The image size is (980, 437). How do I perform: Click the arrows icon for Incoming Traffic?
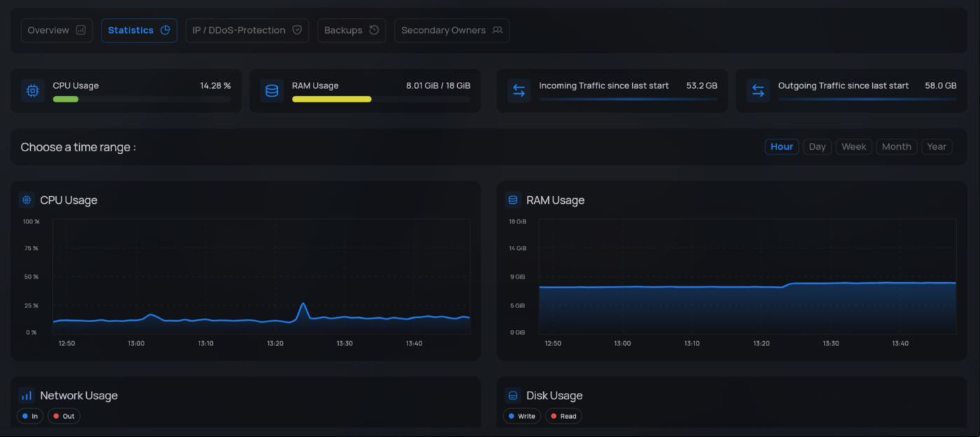[x=519, y=90]
